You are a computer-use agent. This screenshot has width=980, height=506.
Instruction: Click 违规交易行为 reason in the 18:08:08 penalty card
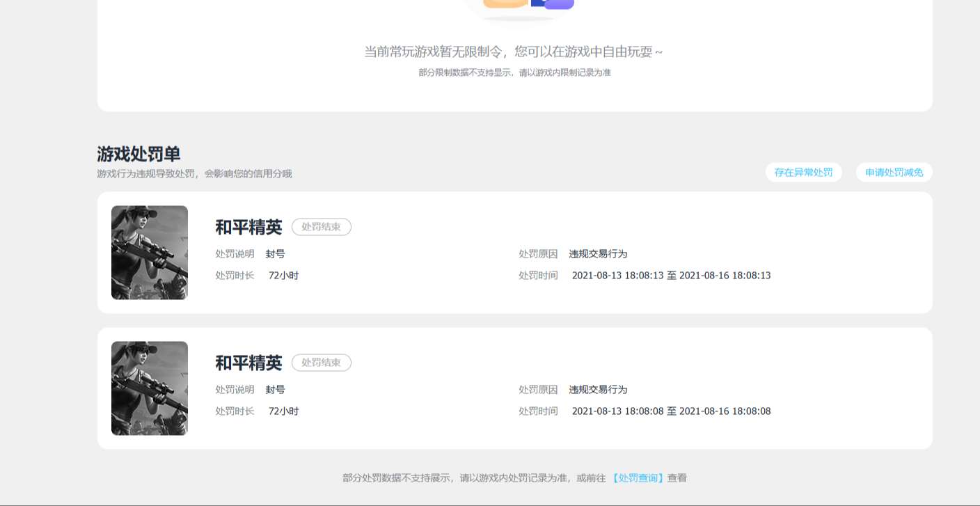pos(598,390)
